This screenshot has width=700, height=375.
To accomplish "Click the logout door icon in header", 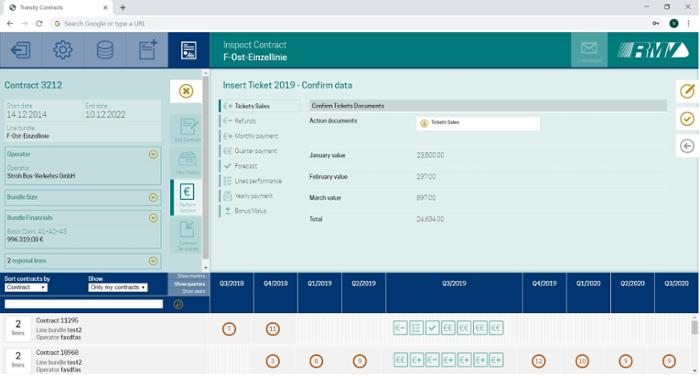I will point(21,50).
